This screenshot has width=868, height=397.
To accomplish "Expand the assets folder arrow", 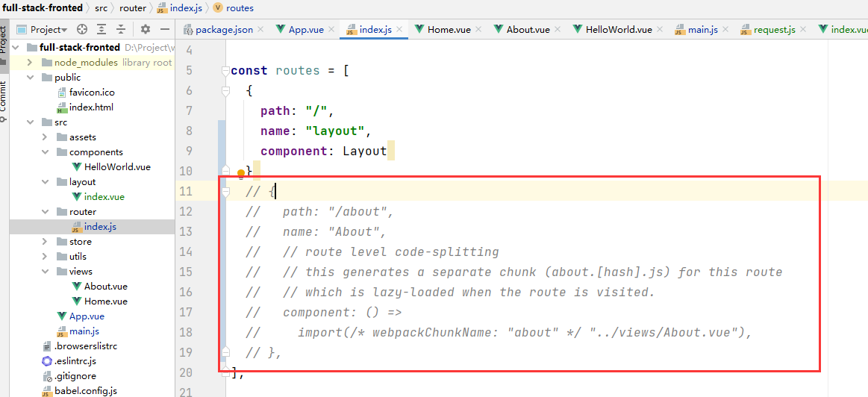I will (45, 137).
